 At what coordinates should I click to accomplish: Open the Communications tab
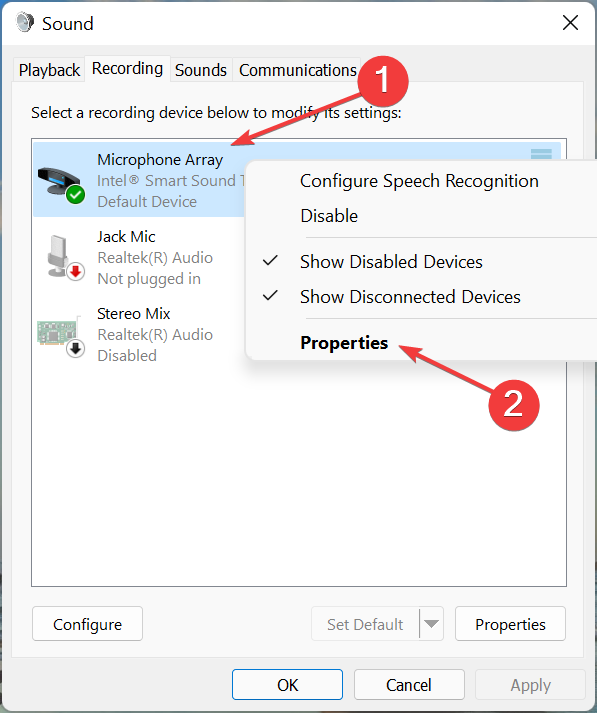click(297, 70)
